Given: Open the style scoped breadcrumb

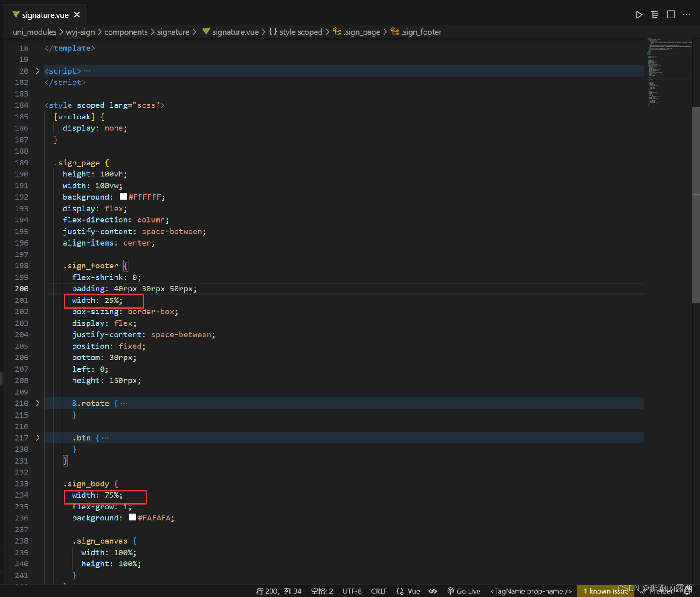Looking at the screenshot, I should click(296, 32).
